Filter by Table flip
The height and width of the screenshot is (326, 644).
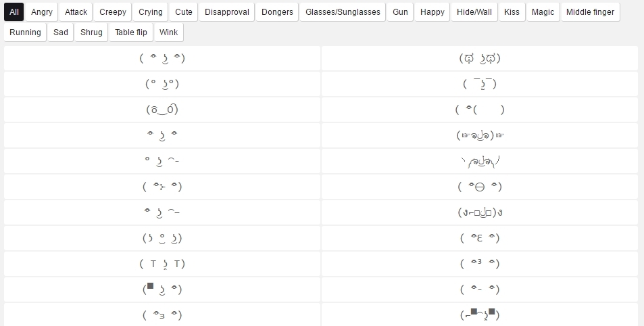coord(131,32)
